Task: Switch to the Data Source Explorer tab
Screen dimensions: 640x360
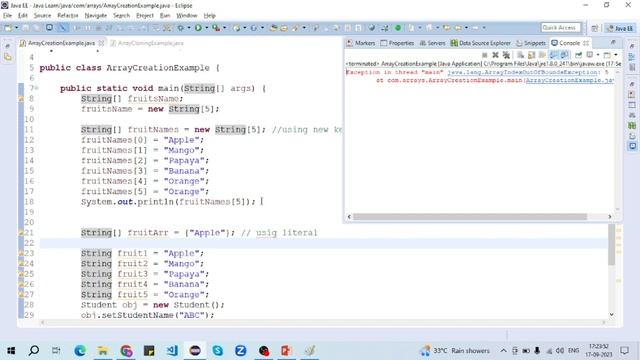Action: click(480, 43)
